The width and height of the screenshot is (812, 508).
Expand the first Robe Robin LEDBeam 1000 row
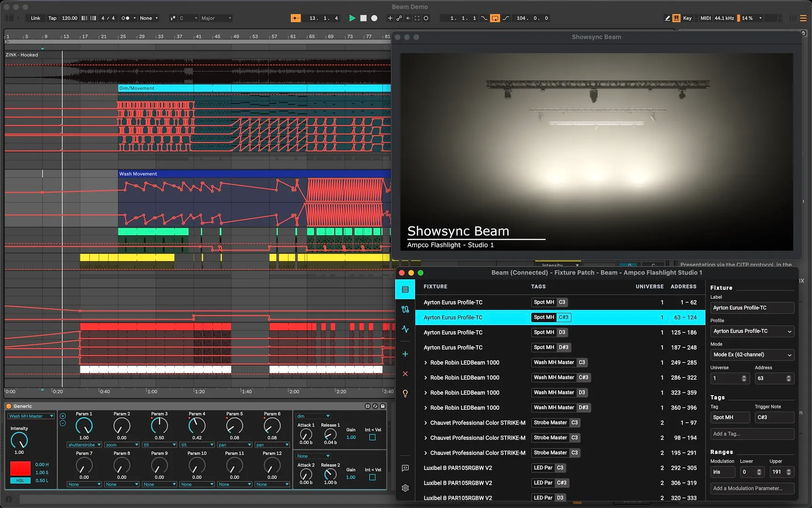(425, 363)
